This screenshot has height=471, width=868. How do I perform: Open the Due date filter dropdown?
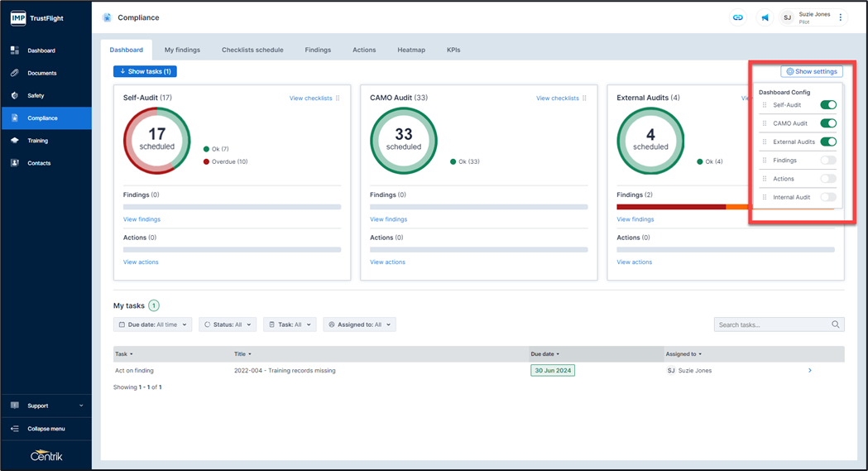tap(153, 324)
